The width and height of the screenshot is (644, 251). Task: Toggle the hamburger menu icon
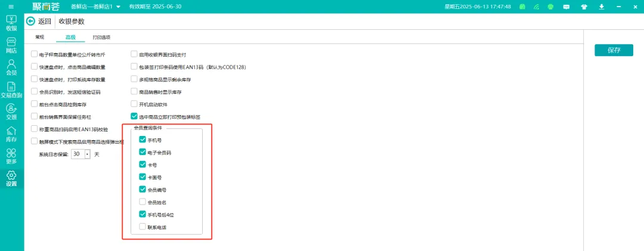(x=11, y=7)
